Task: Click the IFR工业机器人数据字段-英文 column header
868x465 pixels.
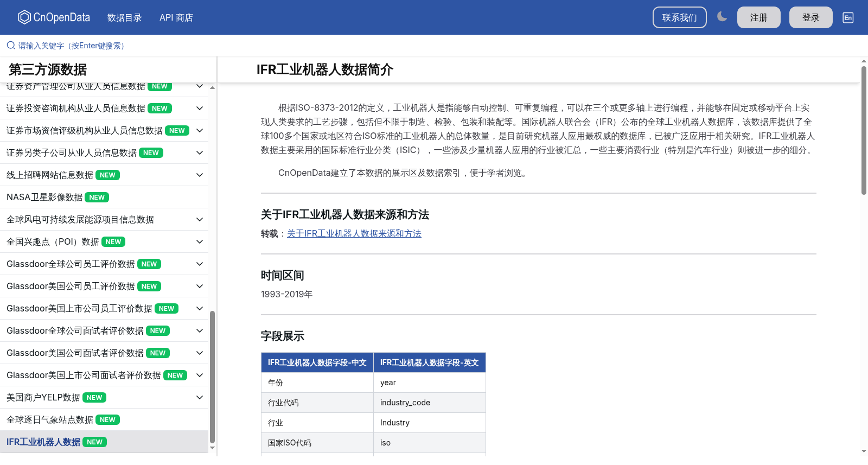Action: pyautogui.click(x=430, y=362)
